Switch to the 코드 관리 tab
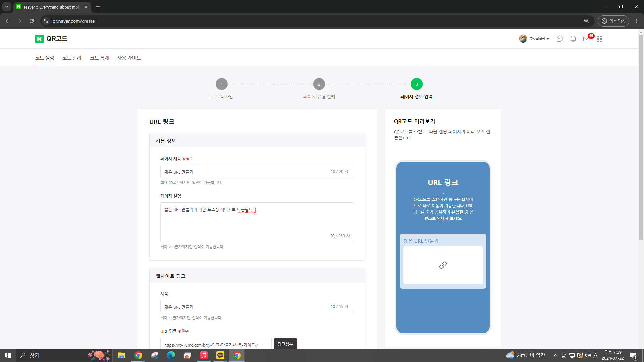 (72, 58)
